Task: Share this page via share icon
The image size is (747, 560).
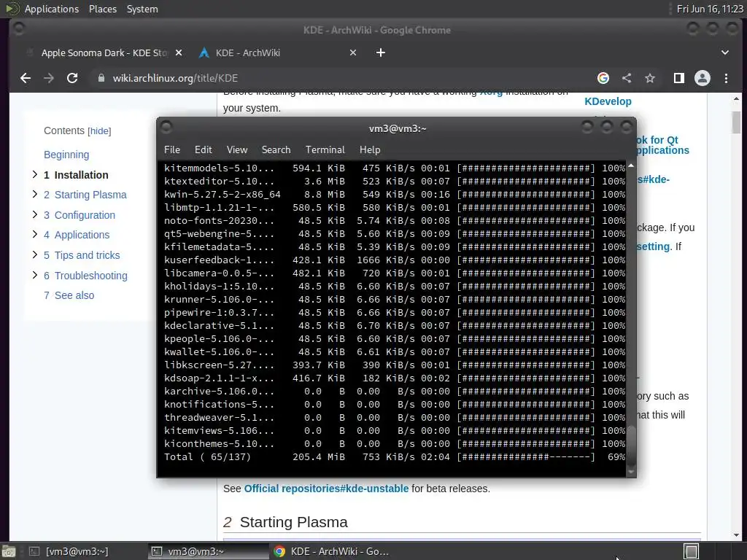Action: [x=627, y=78]
